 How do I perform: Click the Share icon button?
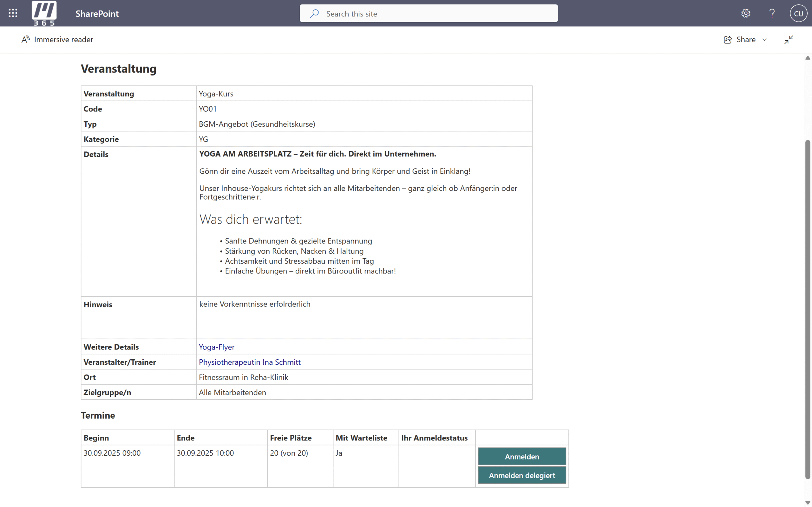[728, 40]
